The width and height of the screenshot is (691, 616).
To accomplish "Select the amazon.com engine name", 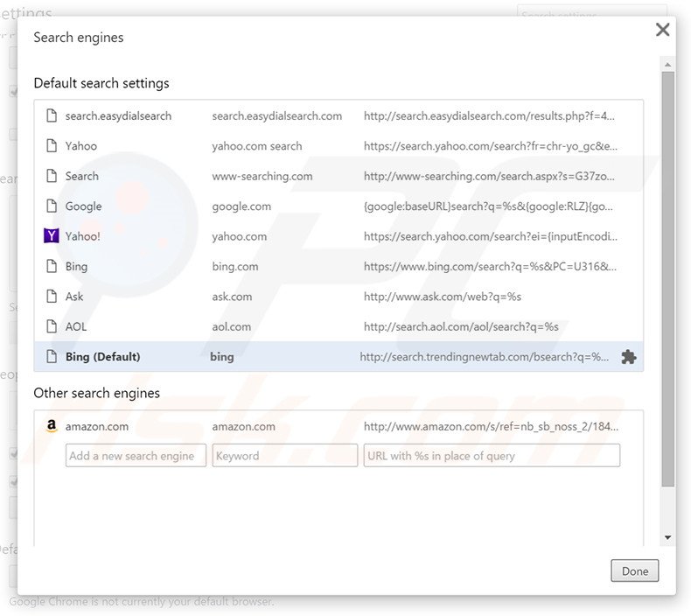I will (x=97, y=426).
